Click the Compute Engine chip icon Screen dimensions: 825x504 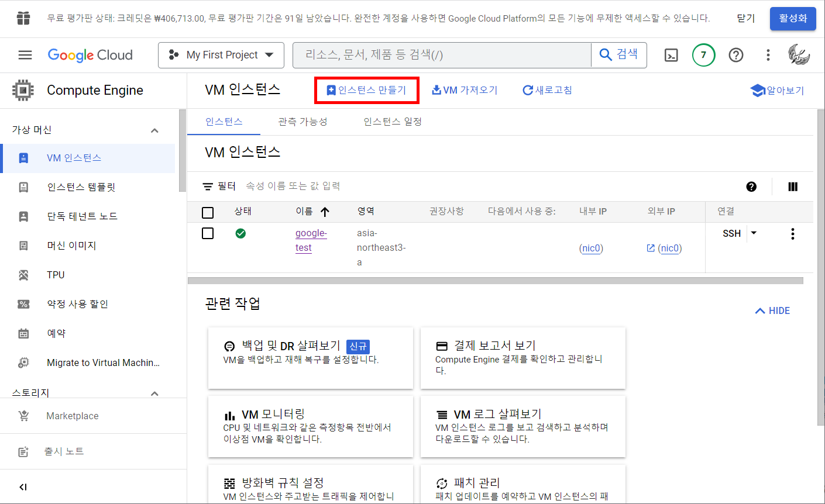click(x=23, y=90)
